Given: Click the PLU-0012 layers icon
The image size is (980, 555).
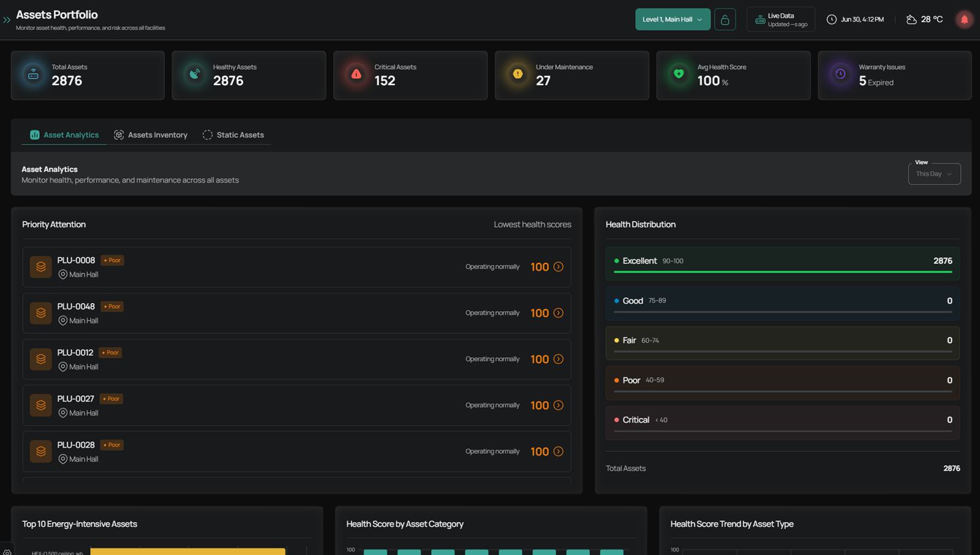Looking at the screenshot, I should [x=41, y=359].
